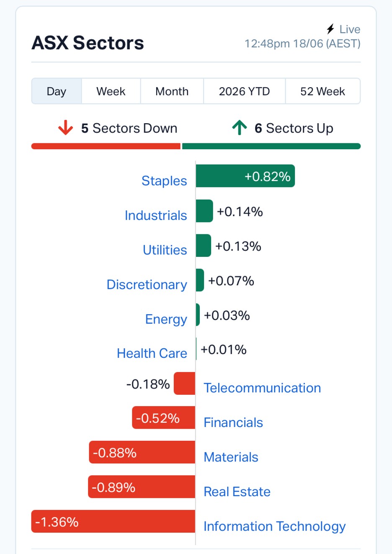Open the 2026 YTD tab
This screenshot has width=392, height=554.
(245, 91)
